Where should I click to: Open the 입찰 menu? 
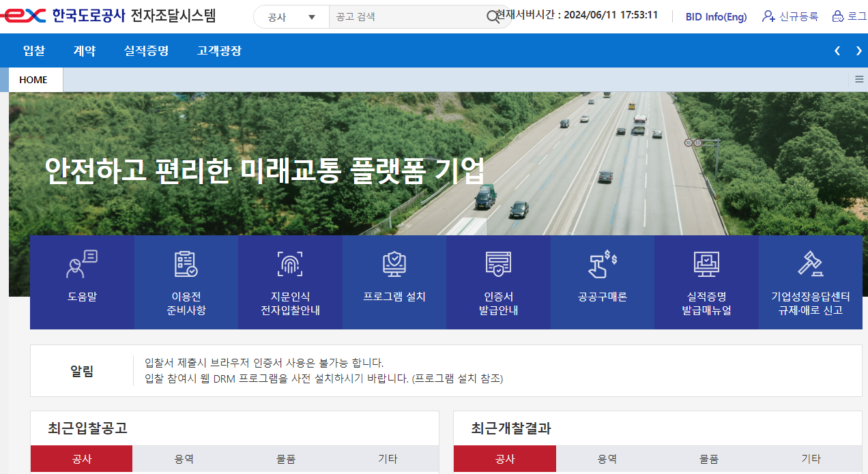pyautogui.click(x=34, y=50)
